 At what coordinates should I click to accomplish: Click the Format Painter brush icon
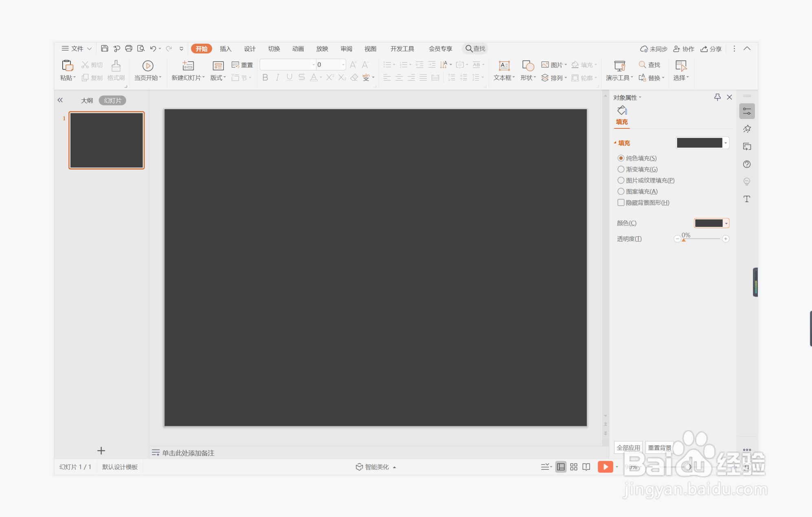116,65
